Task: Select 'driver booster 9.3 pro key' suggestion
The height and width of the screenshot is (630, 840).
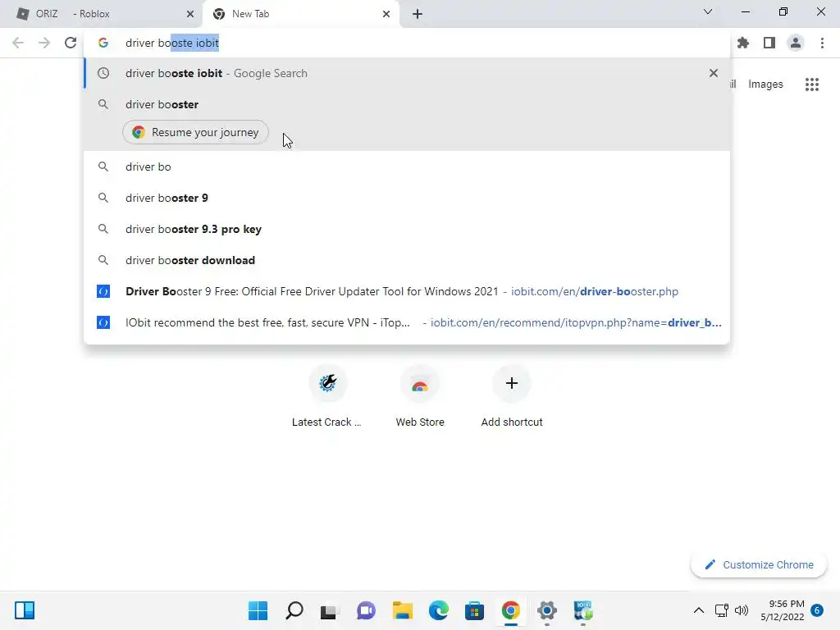Action: (407, 229)
